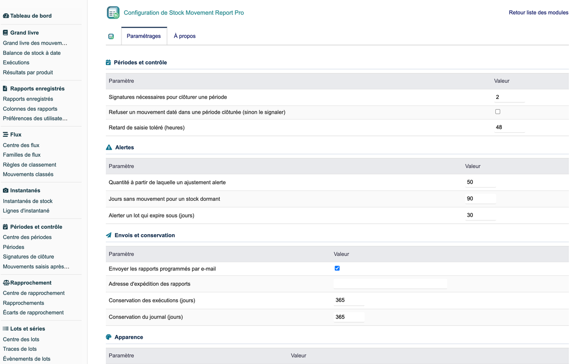
Task: Open Balance de stock à date
Action: (x=32, y=53)
